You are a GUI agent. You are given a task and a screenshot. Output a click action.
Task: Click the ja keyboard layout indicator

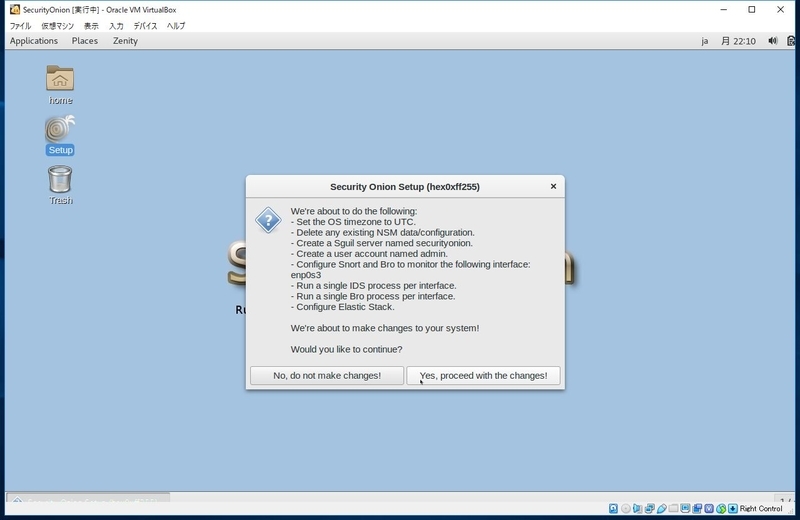tap(705, 41)
